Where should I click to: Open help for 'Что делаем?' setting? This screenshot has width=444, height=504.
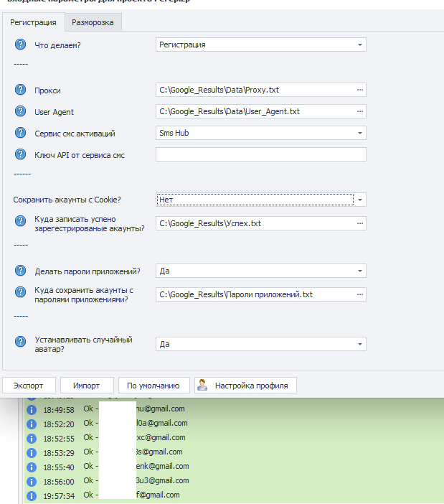point(20,45)
